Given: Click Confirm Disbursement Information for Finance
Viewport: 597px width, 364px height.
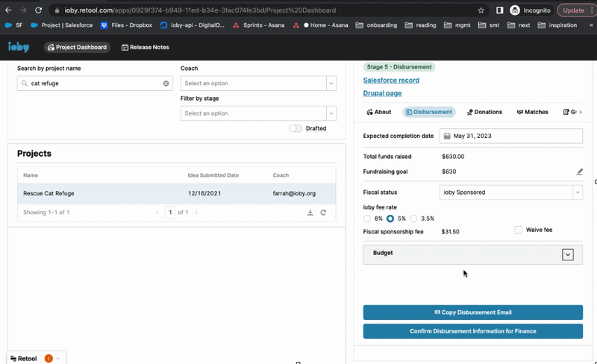Looking at the screenshot, I should pos(473,331).
